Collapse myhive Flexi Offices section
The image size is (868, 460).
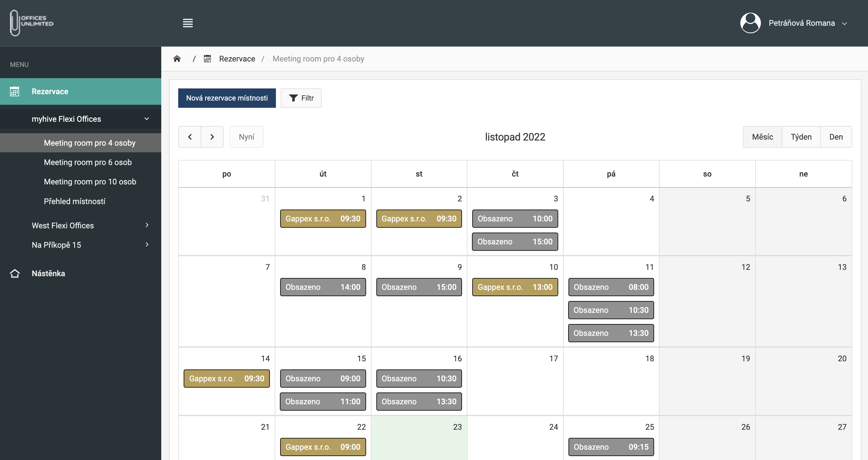point(146,119)
